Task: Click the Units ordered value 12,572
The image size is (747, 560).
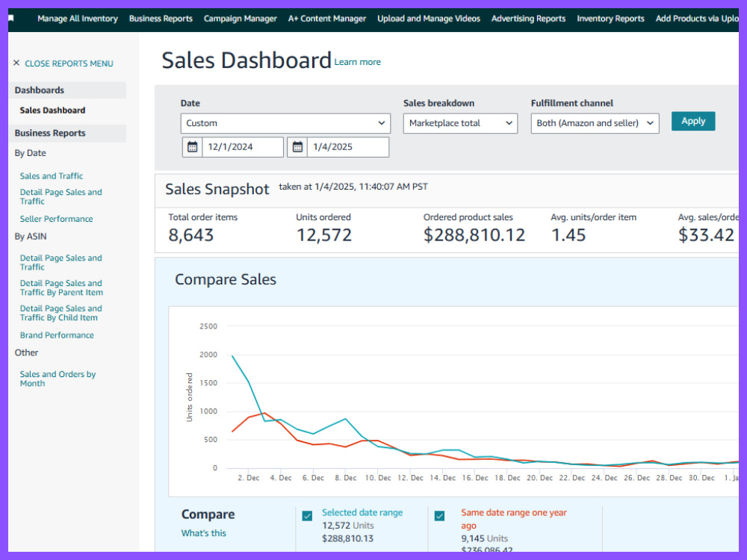Action: [x=324, y=234]
